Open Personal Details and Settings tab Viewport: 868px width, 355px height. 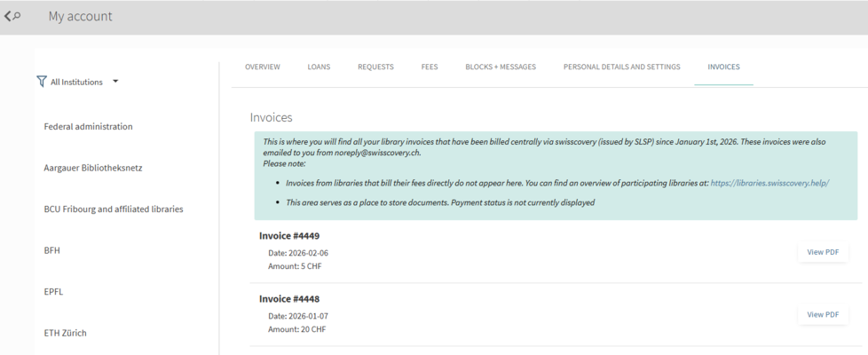(621, 67)
